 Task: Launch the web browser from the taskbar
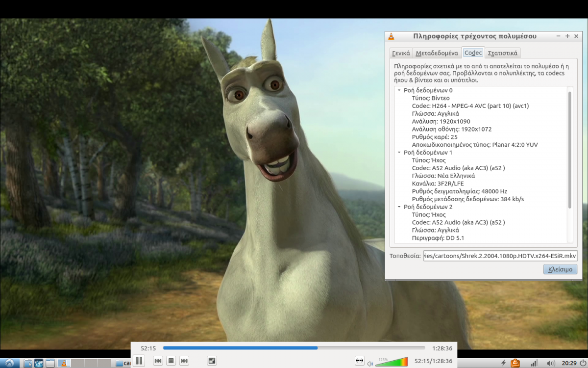pos(39,364)
